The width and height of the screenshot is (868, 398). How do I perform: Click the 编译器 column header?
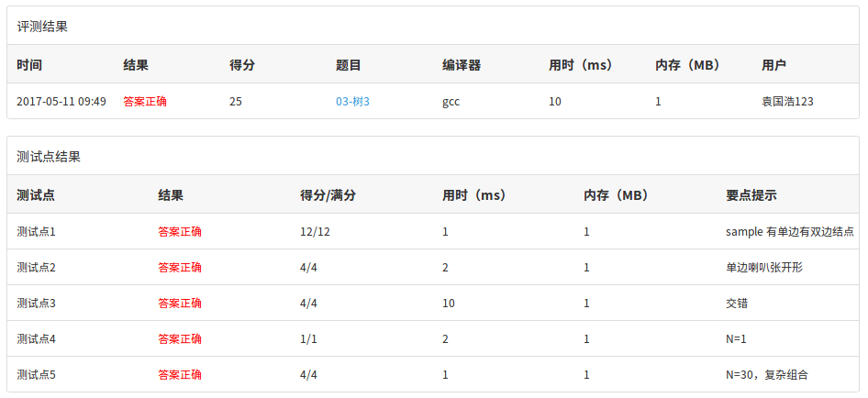[x=462, y=65]
